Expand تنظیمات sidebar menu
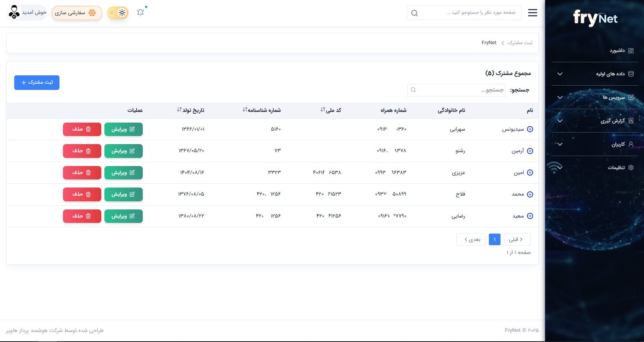644x342 pixels. [595, 168]
